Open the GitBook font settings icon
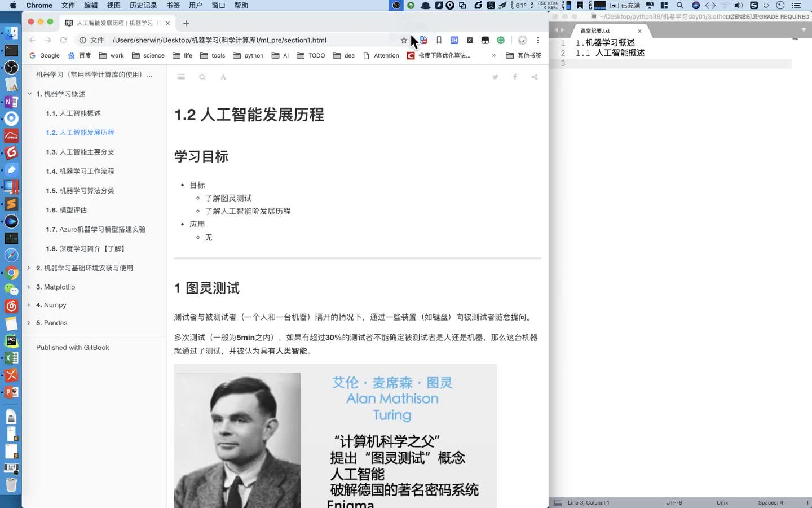Screen dimensions: 812x508 point(223,77)
